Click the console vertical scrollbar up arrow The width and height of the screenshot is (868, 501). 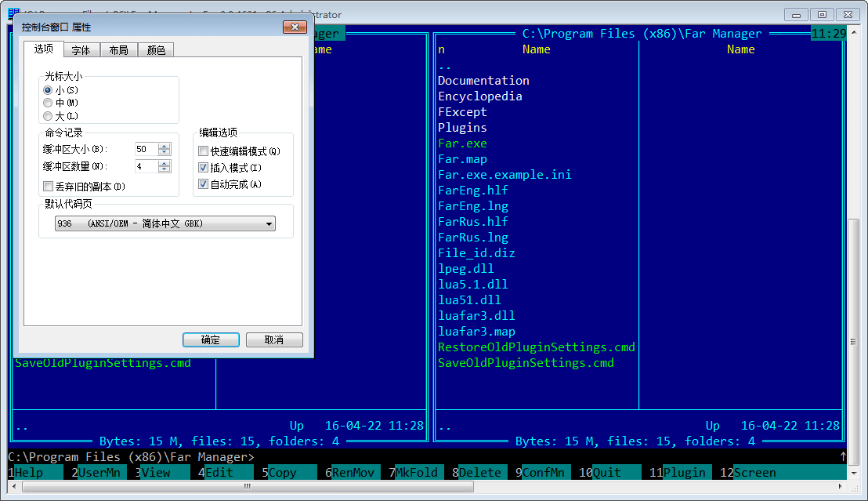coord(854,33)
